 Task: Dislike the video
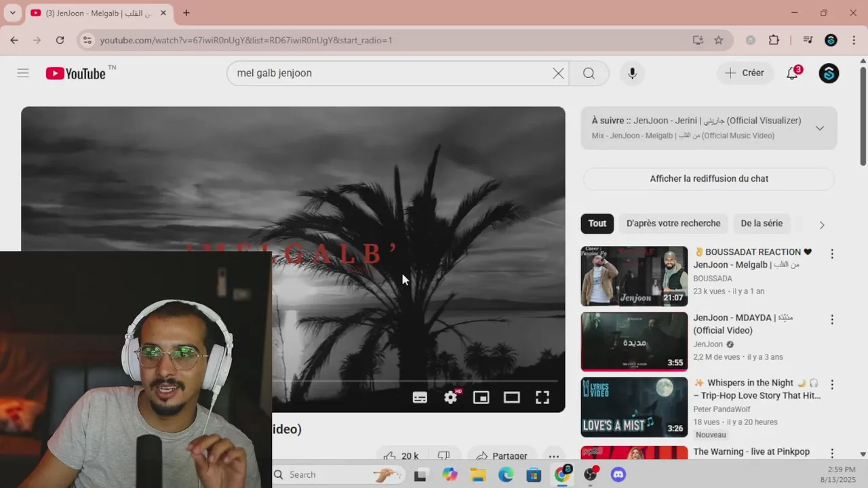coord(443,455)
